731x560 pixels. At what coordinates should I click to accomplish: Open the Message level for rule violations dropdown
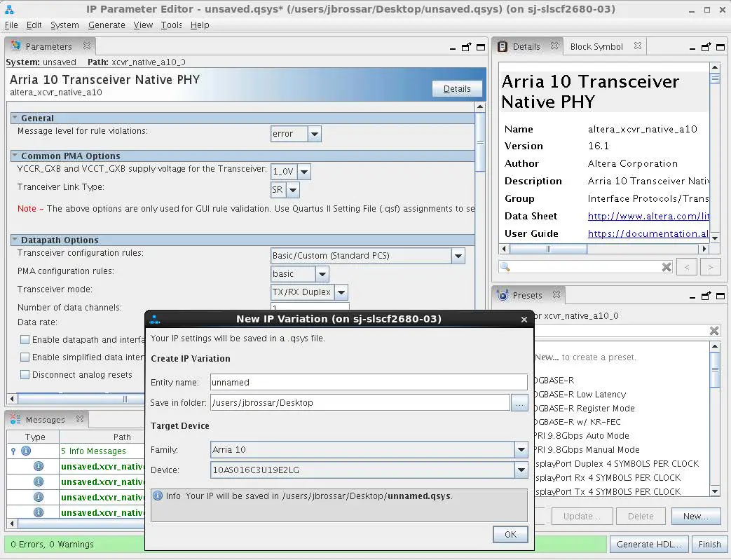click(315, 134)
